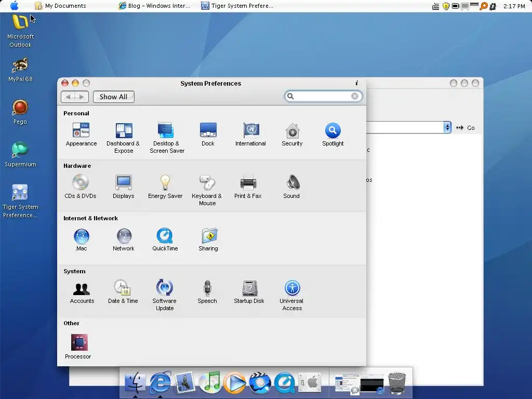Image resolution: width=532 pixels, height=399 pixels.
Task: Open System Preferences Apple switch in dock
Action: click(x=310, y=383)
